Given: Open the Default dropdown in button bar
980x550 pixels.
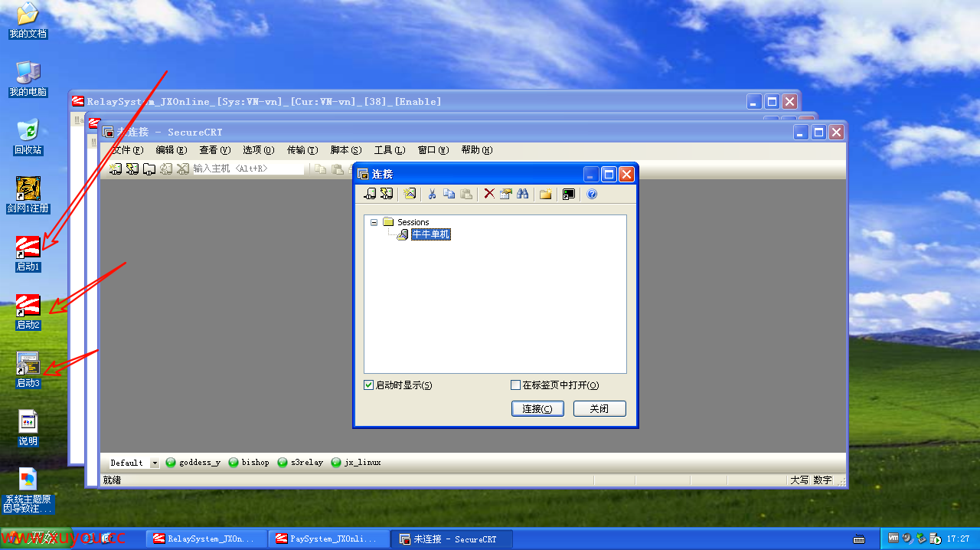Looking at the screenshot, I should pyautogui.click(x=155, y=463).
